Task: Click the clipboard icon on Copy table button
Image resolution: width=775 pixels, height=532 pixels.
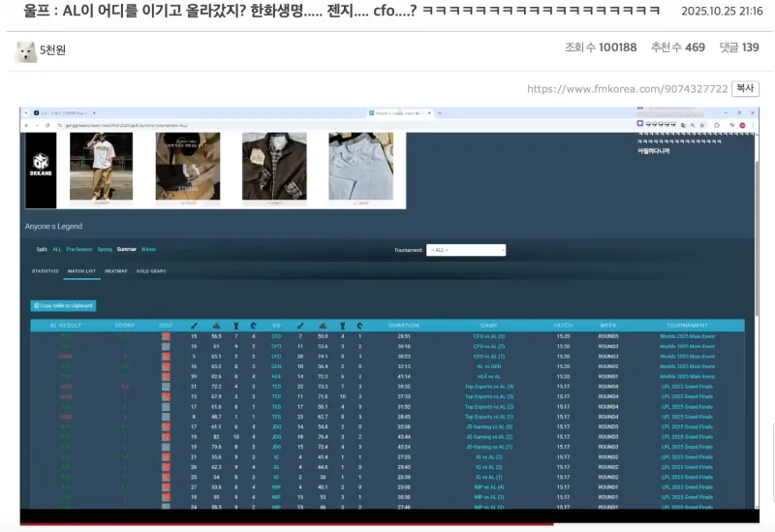Action: (37, 305)
